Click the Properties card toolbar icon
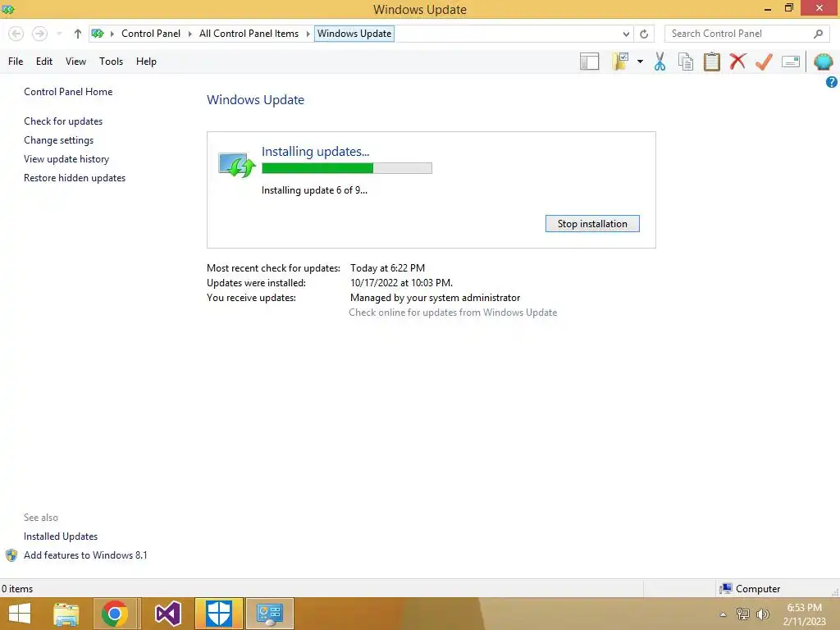Screen dimensions: 840x630 791,62
